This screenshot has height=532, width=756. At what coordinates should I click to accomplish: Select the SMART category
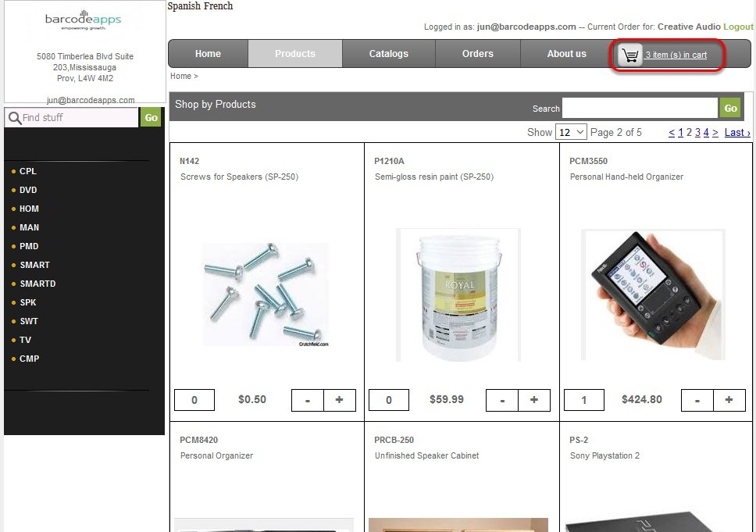pos(34,266)
